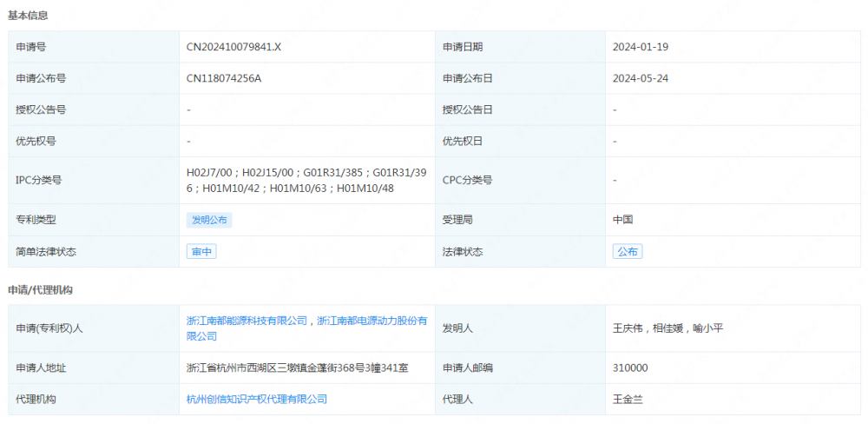Image resolution: width=868 pixels, height=424 pixels.
Task: Click the 公布 legal status tag
Action: [627, 252]
